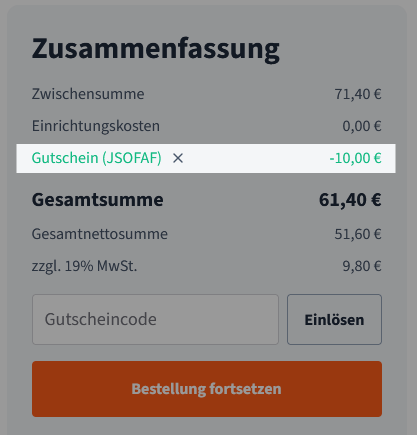Viewport: 417px width, 435px height.
Task: Click the gap between Gutscheincode field and Einlösen
Action: click(283, 319)
